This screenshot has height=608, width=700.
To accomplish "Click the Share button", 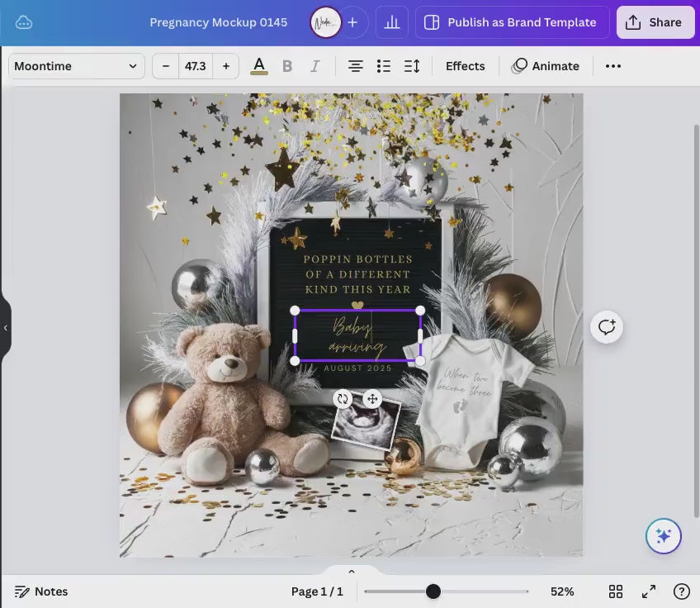I will click(655, 22).
